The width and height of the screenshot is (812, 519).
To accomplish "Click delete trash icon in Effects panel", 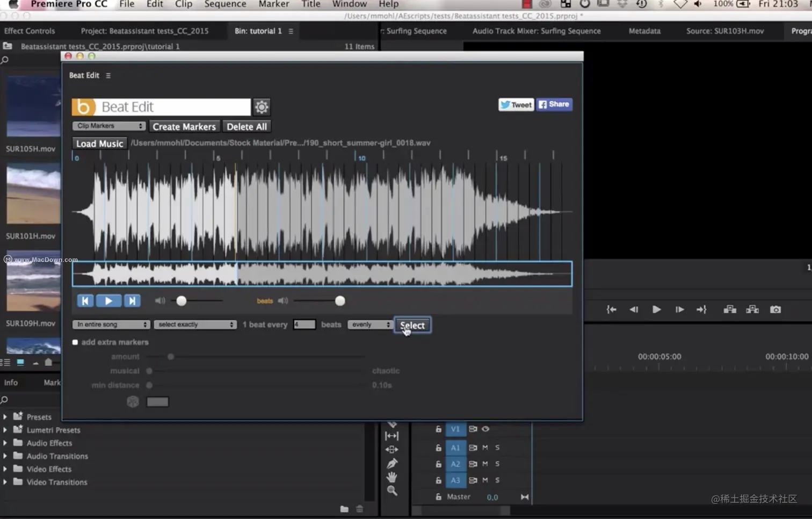I will (x=360, y=509).
